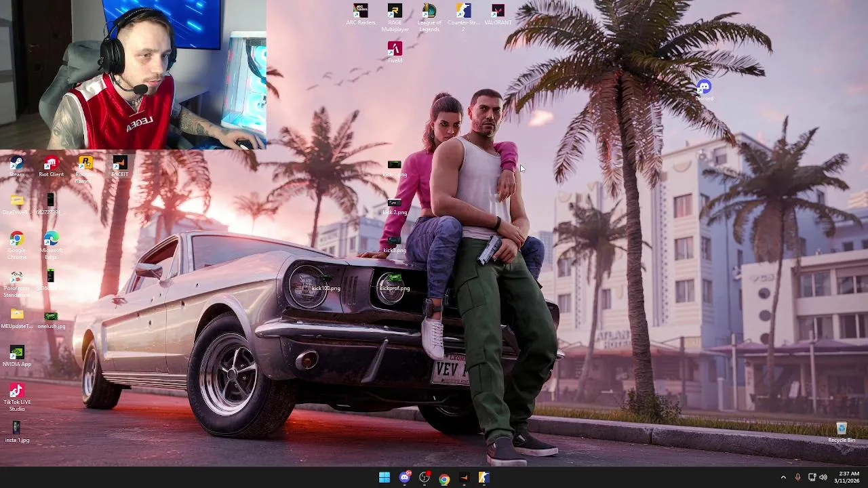Select the Porofessor Standalone shortcut
This screenshot has width=868, height=488.
[16, 285]
